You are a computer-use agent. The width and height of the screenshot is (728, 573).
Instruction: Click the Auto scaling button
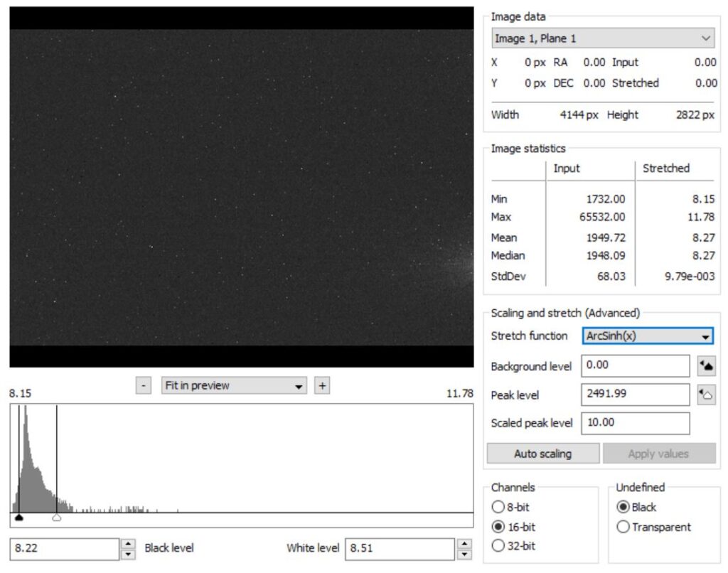click(542, 454)
